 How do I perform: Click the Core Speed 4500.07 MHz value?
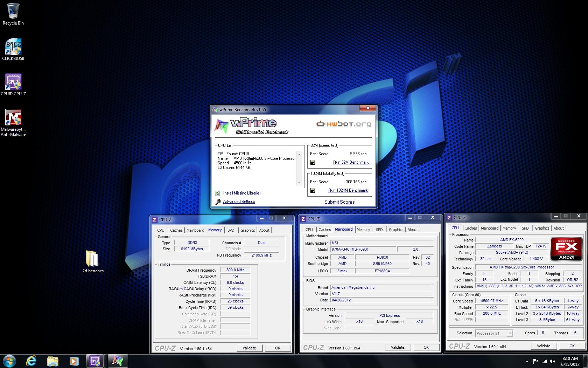click(492, 301)
